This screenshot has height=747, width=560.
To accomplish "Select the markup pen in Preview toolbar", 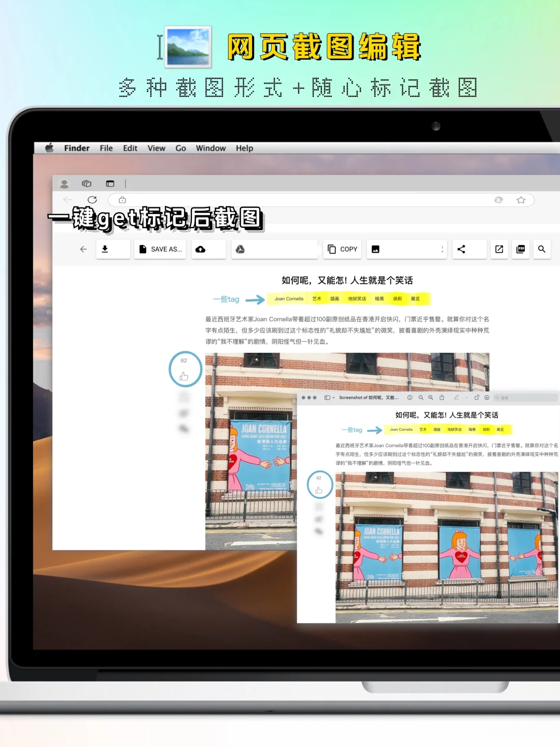I will (x=456, y=398).
